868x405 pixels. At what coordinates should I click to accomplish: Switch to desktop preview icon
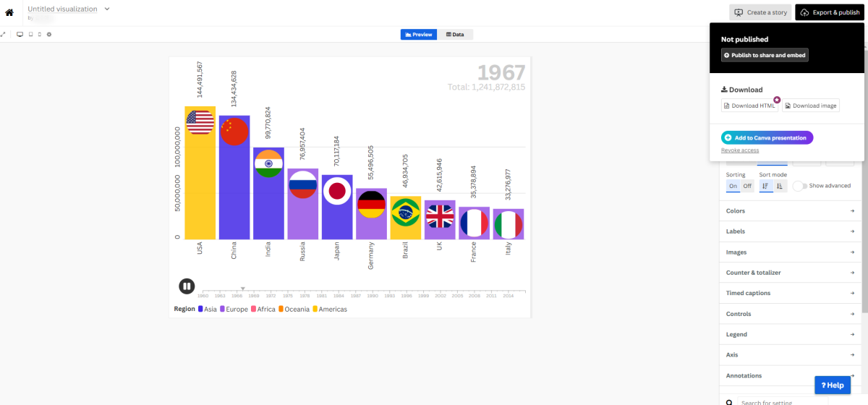pyautogui.click(x=20, y=34)
